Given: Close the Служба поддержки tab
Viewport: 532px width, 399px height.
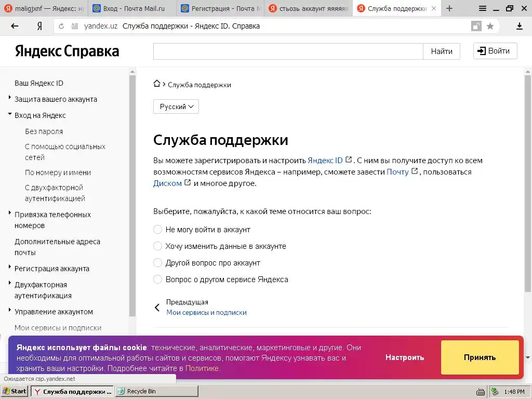Looking at the screenshot, I should 434,8.
